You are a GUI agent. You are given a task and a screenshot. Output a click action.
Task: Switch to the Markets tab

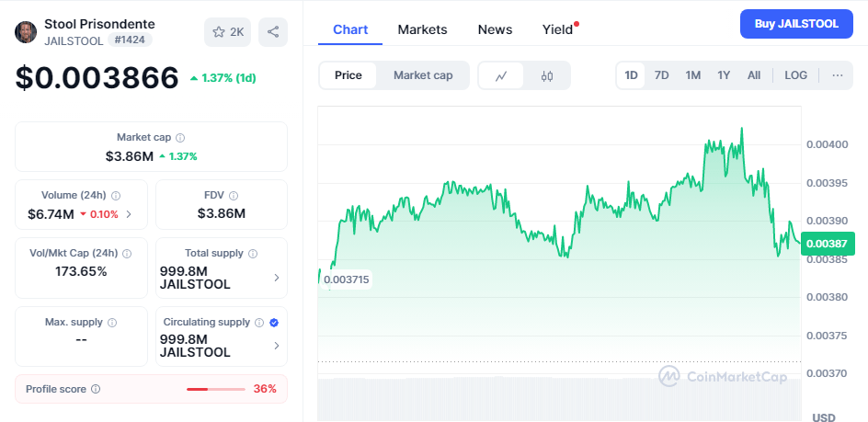click(422, 29)
